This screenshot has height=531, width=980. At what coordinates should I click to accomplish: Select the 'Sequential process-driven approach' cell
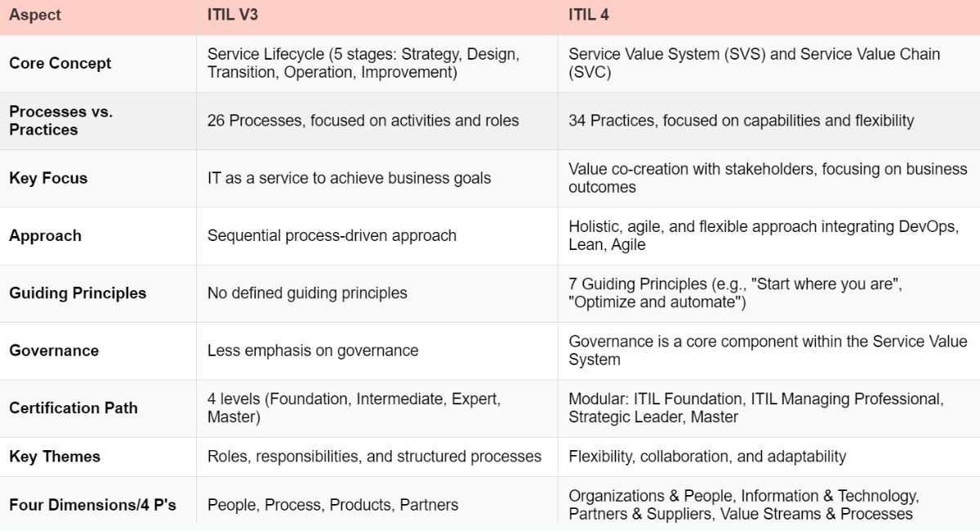point(332,235)
